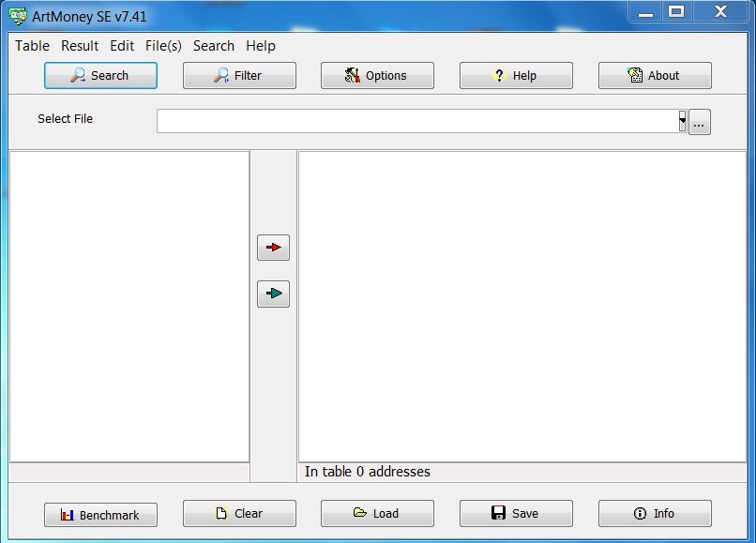Maximize the ArtMoney window
The height and width of the screenshot is (543, 756).
click(x=677, y=11)
